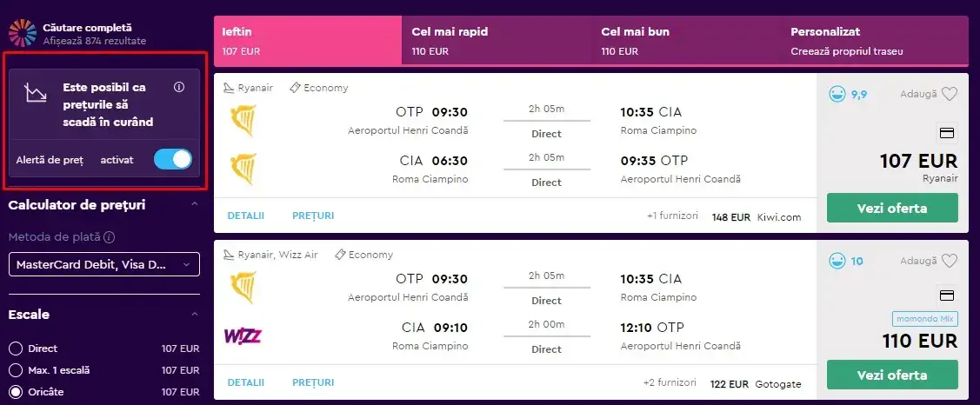Open the Personalizat tab

point(876,41)
